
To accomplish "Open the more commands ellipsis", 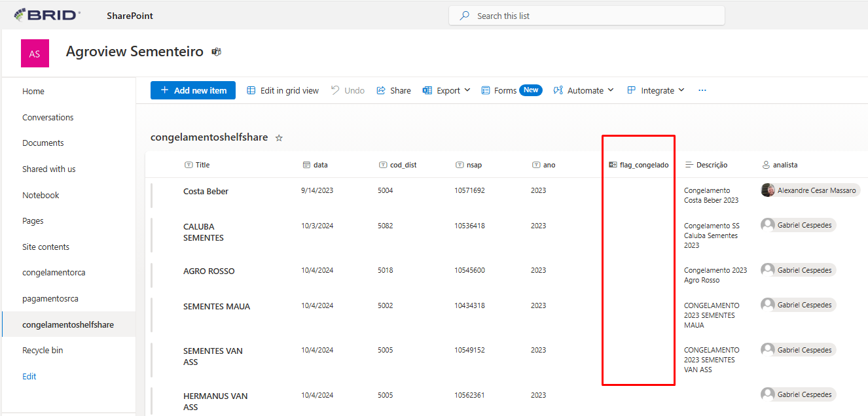I will (x=702, y=90).
